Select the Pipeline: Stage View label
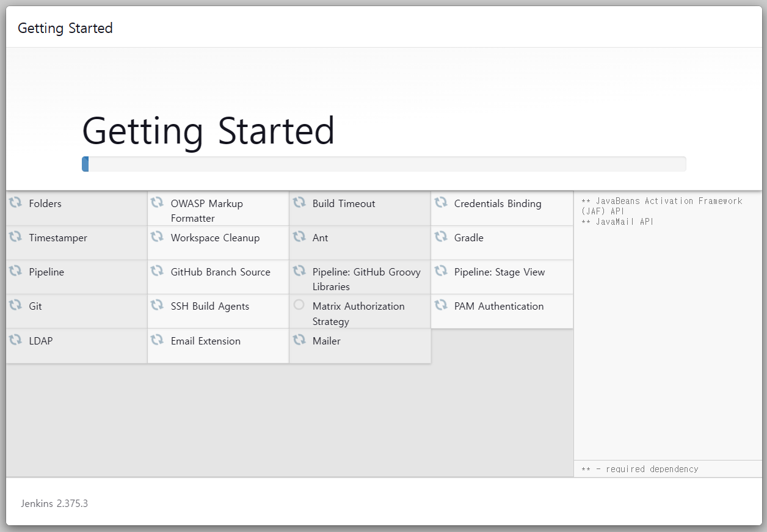The width and height of the screenshot is (767, 532). point(500,272)
